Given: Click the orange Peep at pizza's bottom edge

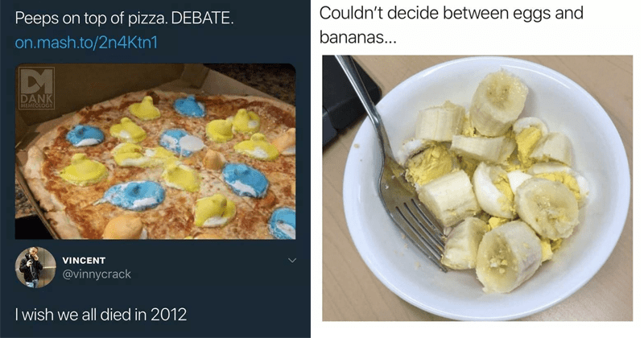Looking at the screenshot, I should click(123, 228).
